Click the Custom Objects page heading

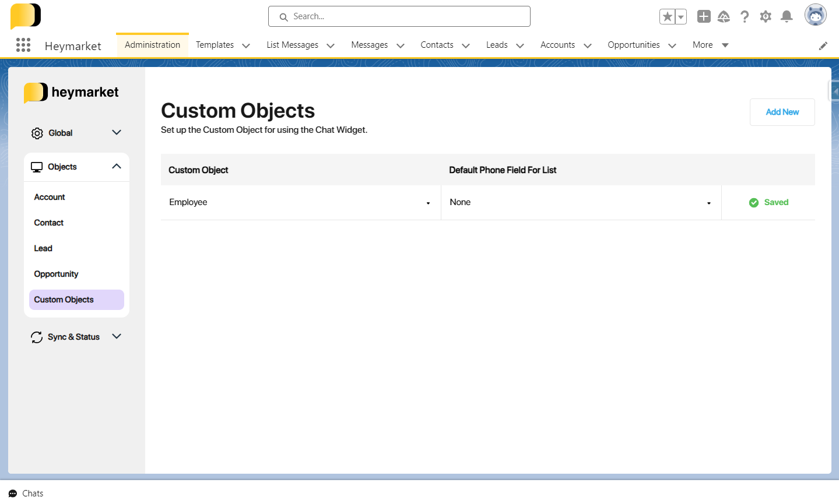click(x=238, y=111)
